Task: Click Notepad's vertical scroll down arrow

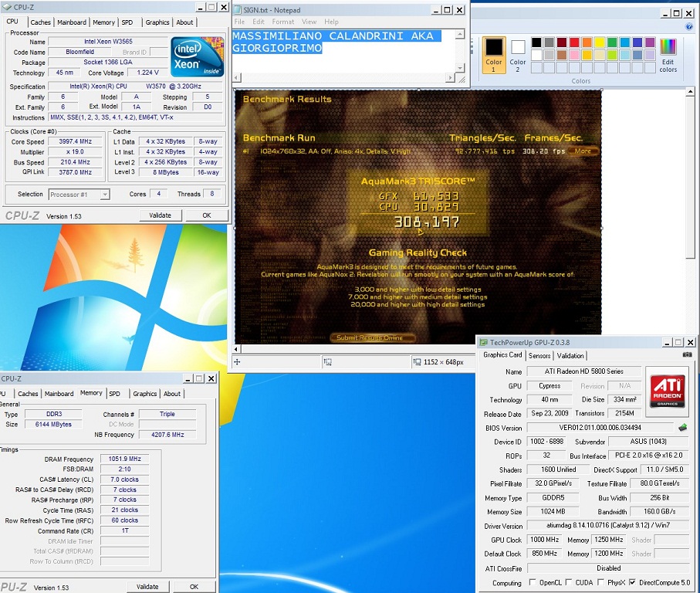Action: click(460, 67)
